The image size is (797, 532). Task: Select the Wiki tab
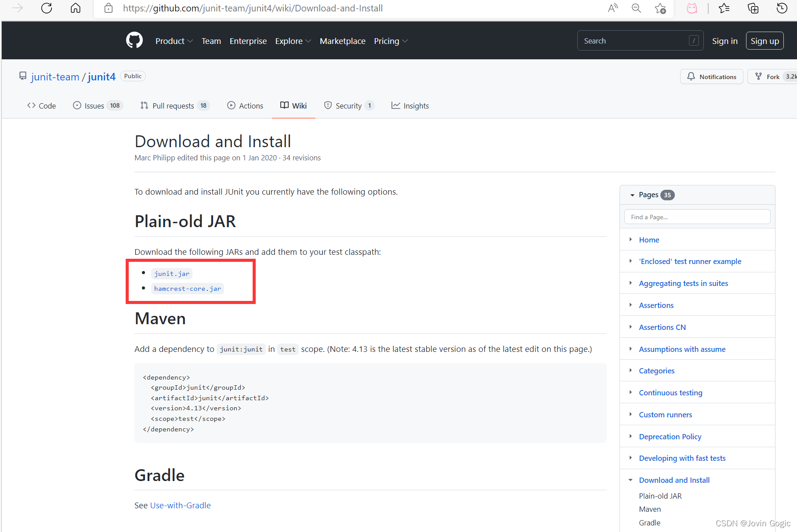coord(293,105)
